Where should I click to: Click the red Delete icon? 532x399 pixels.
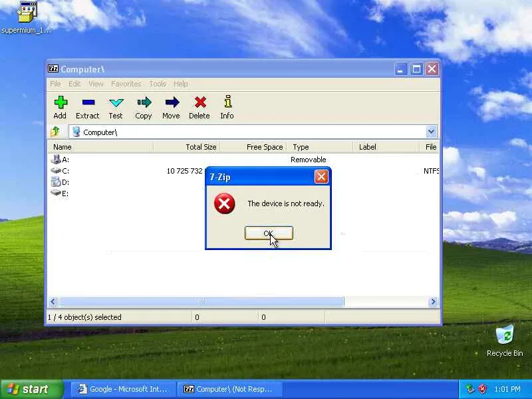tap(200, 102)
